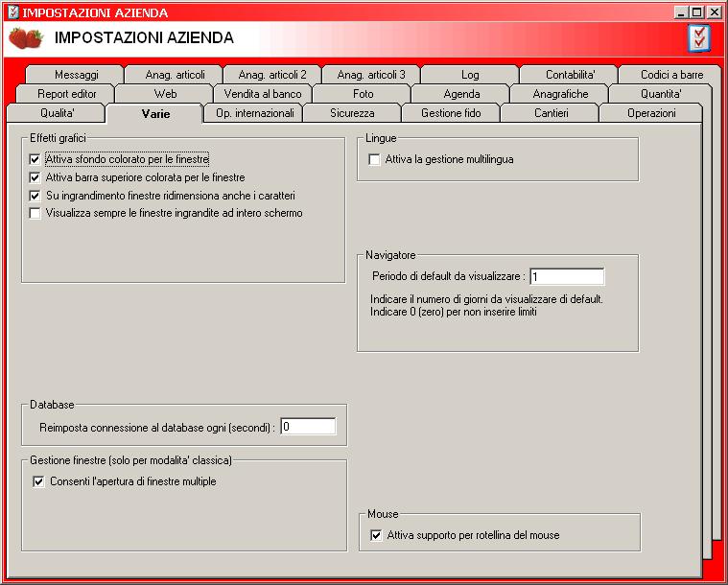Switch to the Sicurezza tab

(x=352, y=113)
